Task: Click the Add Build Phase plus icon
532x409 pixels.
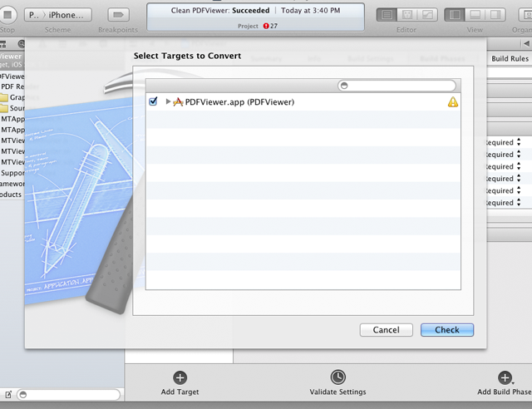Action: tap(505, 377)
